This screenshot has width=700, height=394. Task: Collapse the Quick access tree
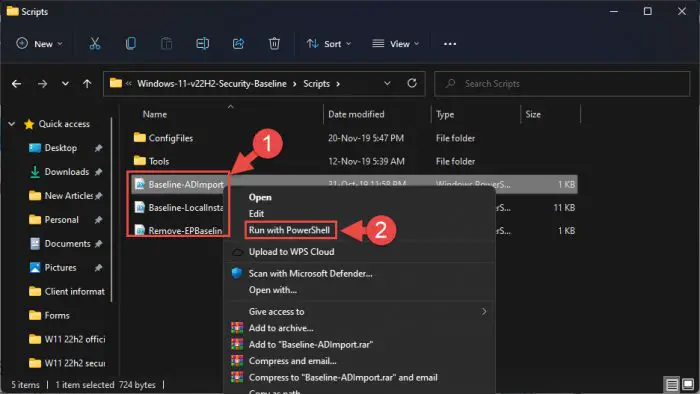click(x=12, y=124)
